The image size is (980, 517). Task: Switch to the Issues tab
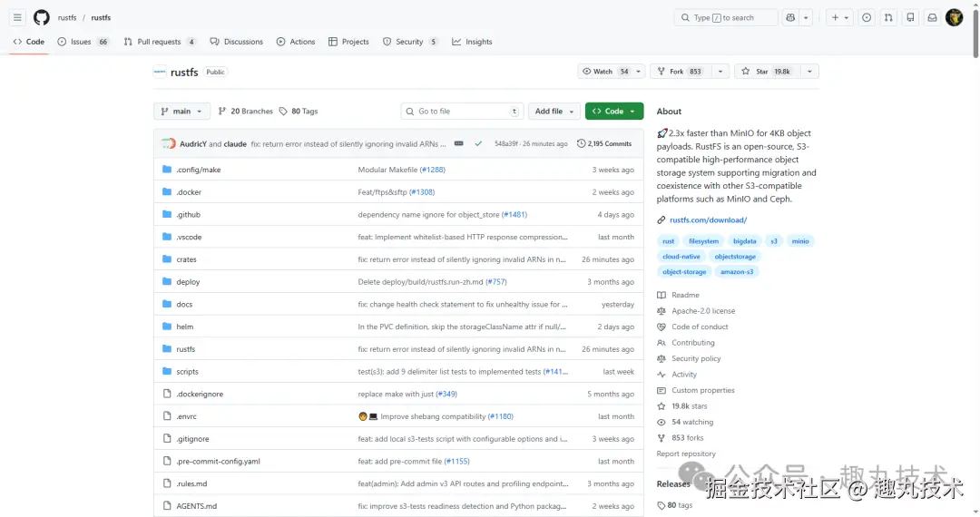[83, 42]
